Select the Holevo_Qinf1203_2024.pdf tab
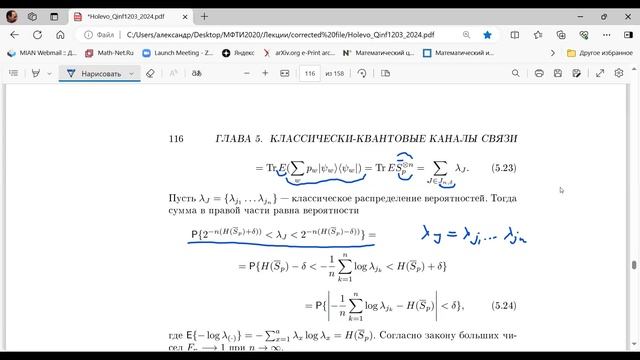640x360 pixels. (125, 17)
